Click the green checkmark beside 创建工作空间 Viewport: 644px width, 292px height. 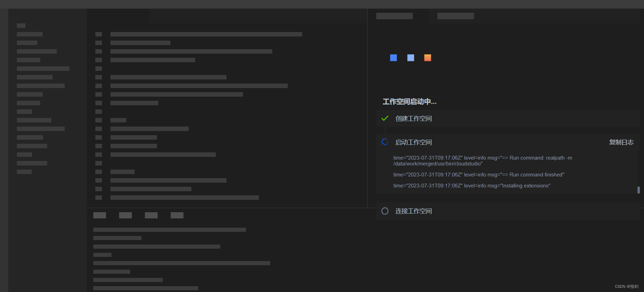[x=385, y=118]
